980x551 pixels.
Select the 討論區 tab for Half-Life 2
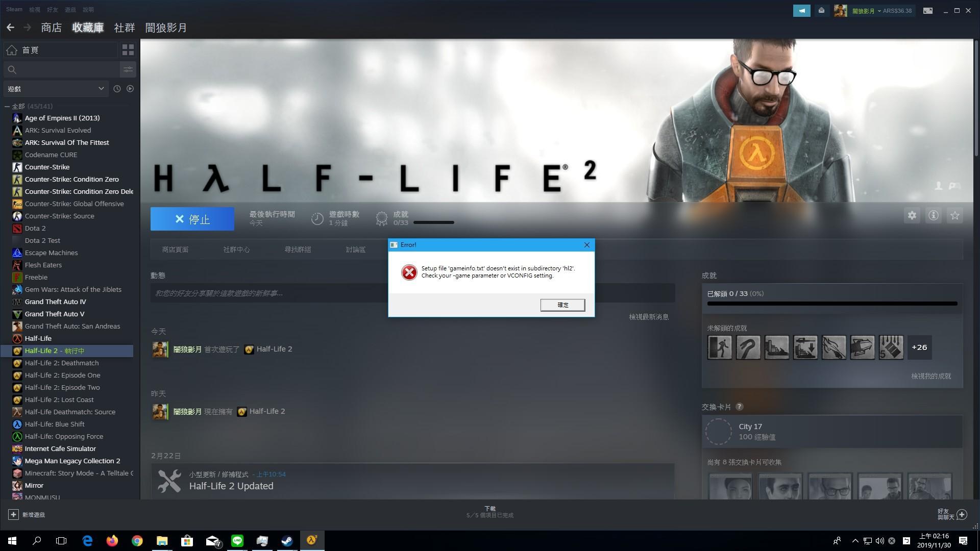(355, 249)
